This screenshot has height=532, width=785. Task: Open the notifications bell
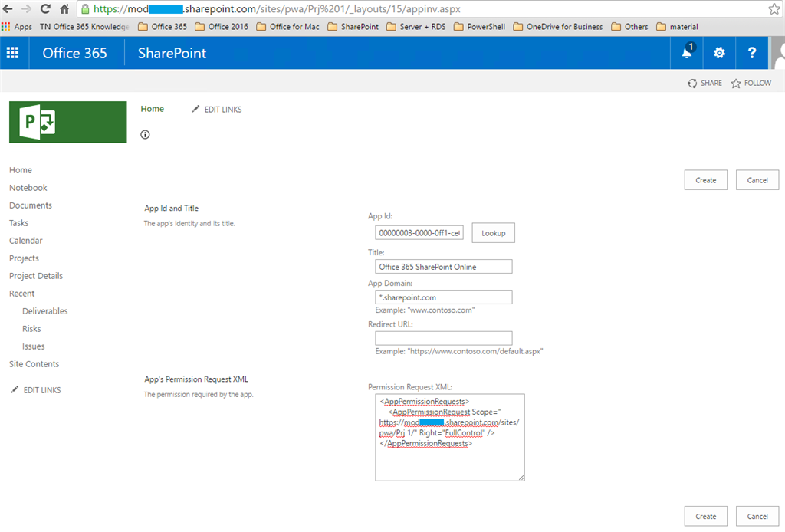[x=687, y=53]
